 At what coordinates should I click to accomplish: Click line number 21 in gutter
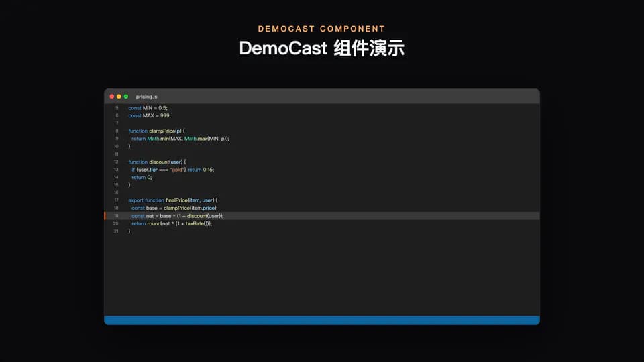(116, 231)
